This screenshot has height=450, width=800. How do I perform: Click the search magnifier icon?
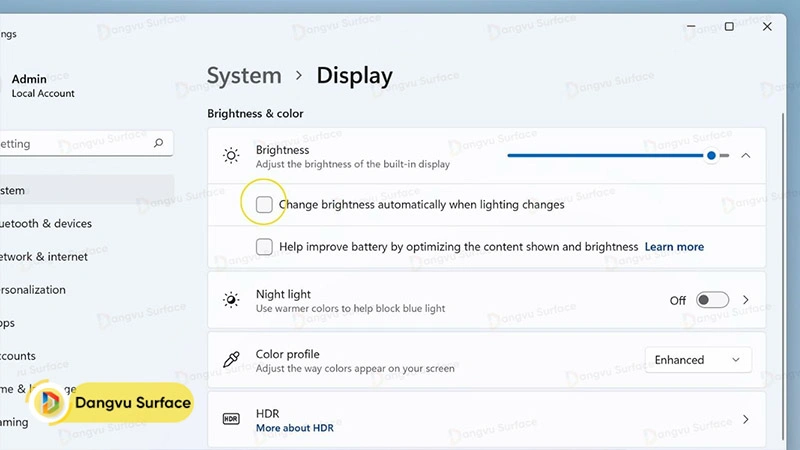[x=158, y=143]
